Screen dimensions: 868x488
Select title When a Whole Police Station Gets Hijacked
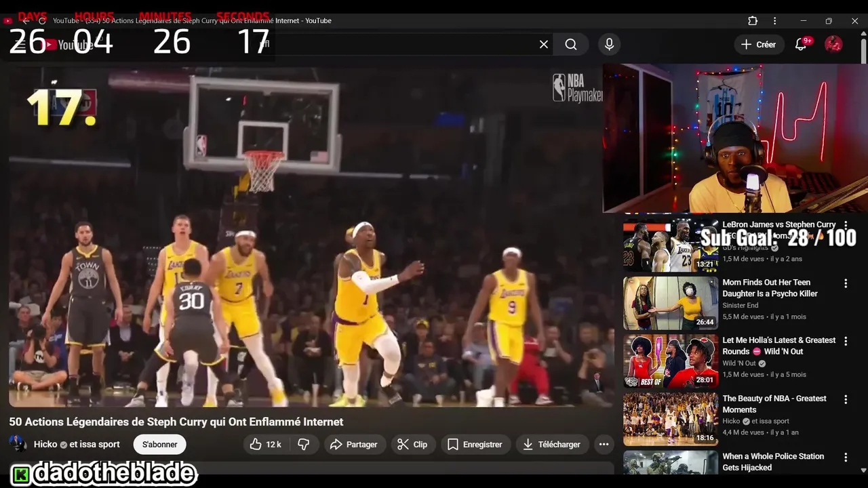coord(773,462)
